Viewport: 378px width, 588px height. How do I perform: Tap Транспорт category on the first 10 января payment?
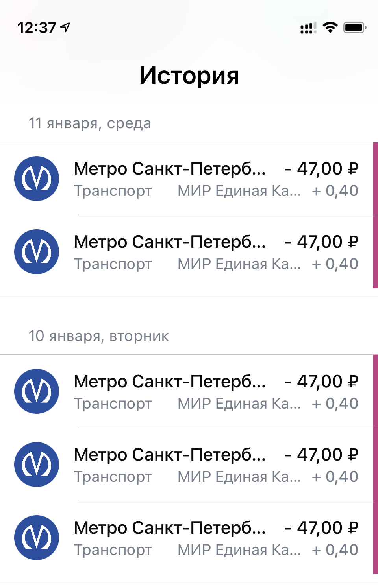(113, 404)
